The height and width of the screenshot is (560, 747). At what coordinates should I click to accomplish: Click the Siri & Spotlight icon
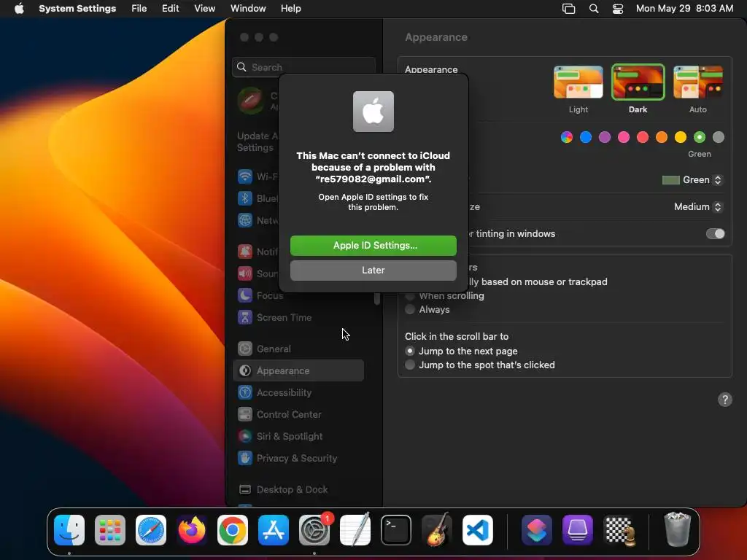(245, 436)
